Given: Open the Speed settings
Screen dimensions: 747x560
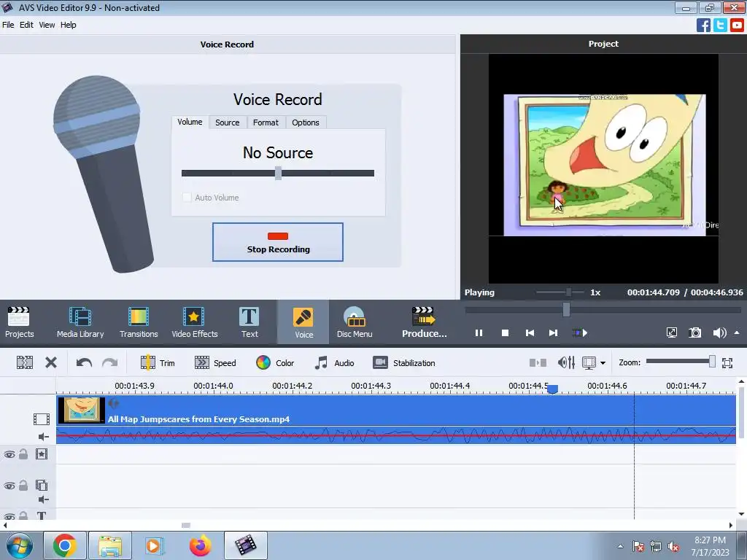Looking at the screenshot, I should (x=215, y=363).
